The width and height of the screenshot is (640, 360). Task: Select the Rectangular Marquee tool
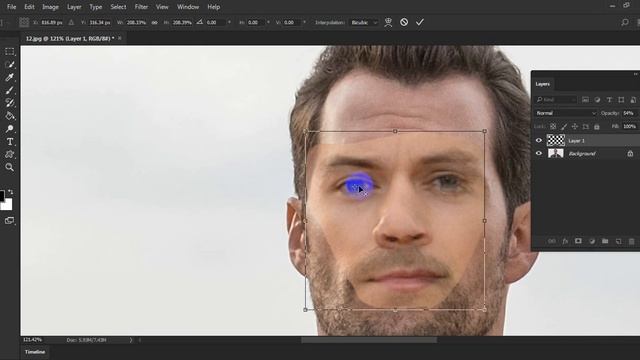point(9,51)
